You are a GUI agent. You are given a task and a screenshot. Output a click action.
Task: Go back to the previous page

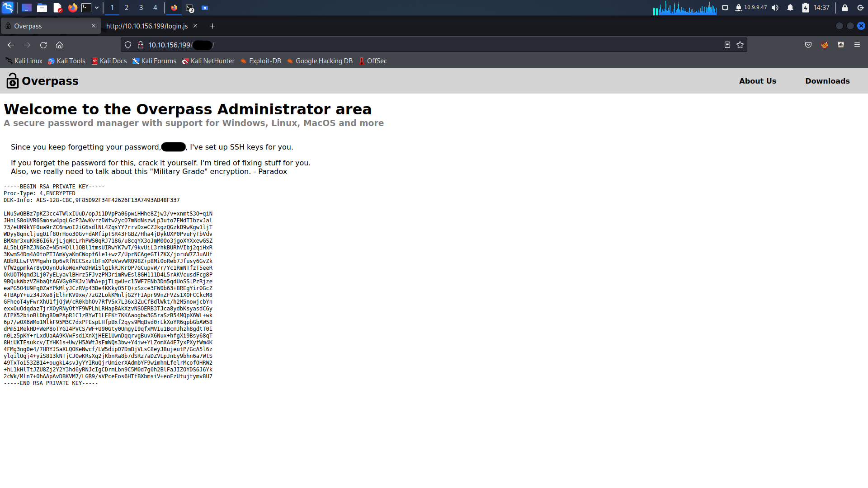(11, 45)
